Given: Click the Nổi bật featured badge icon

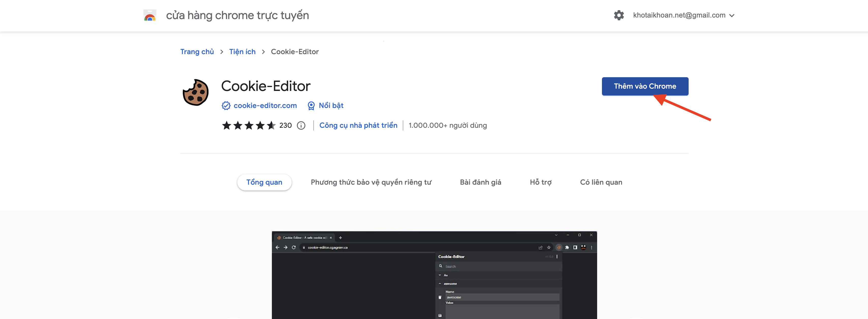Looking at the screenshot, I should click(311, 106).
